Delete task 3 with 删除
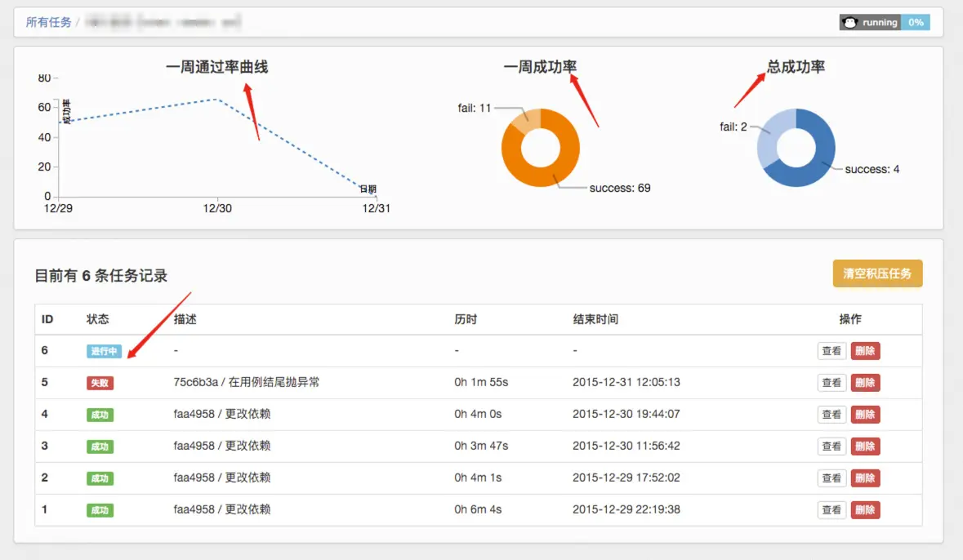Screen dimensions: 963x560 pyautogui.click(x=865, y=447)
